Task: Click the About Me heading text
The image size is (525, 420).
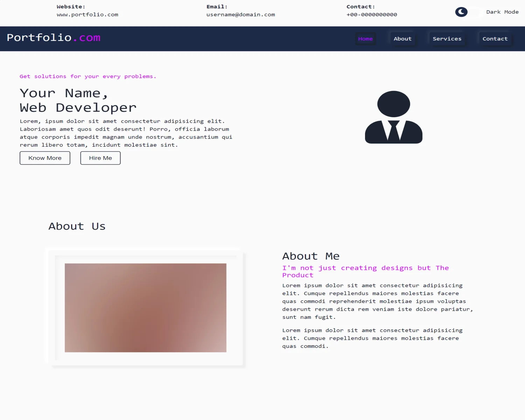Action: pyautogui.click(x=311, y=256)
